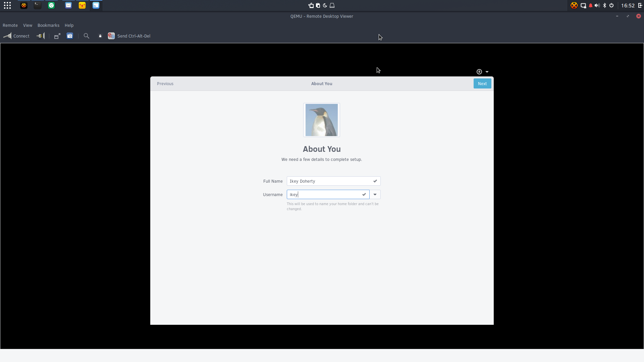
Task: Click Send Ctrl-Alt-Del button
Action: tap(129, 36)
